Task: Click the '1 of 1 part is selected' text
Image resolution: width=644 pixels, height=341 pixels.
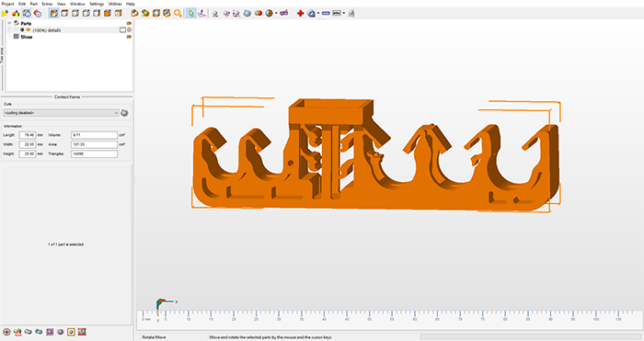Action: point(66,244)
